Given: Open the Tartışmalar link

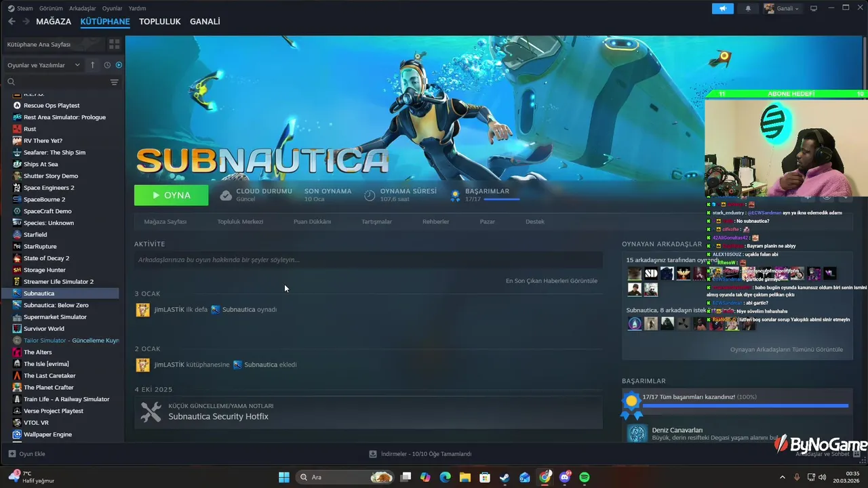Looking at the screenshot, I should 376,222.
